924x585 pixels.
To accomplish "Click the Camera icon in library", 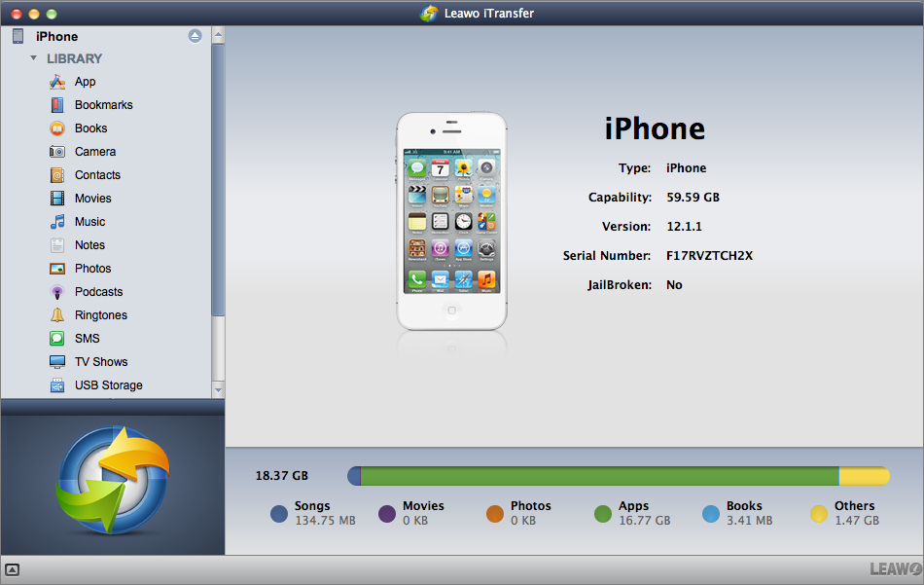I will (57, 152).
